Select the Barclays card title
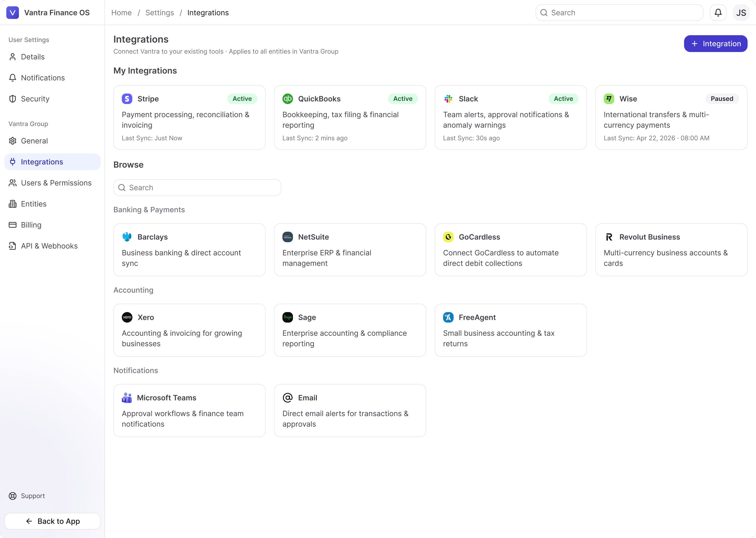Screen dimensions: 756x538 pyautogui.click(x=153, y=237)
